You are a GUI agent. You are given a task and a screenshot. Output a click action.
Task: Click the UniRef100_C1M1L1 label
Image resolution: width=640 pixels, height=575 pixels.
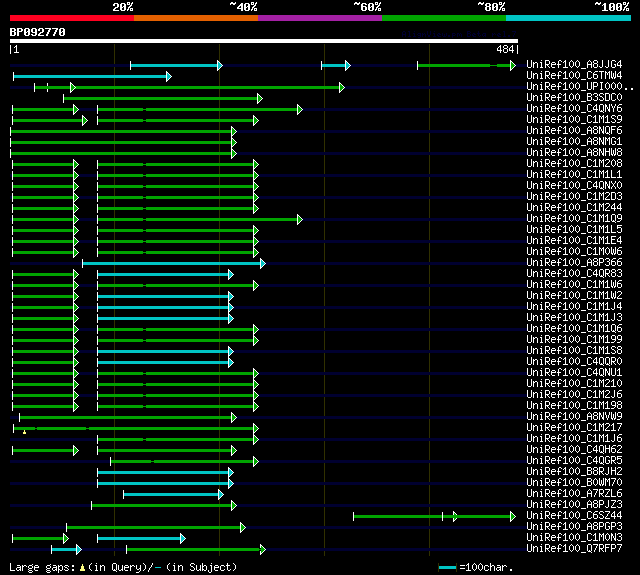[x=574, y=175]
